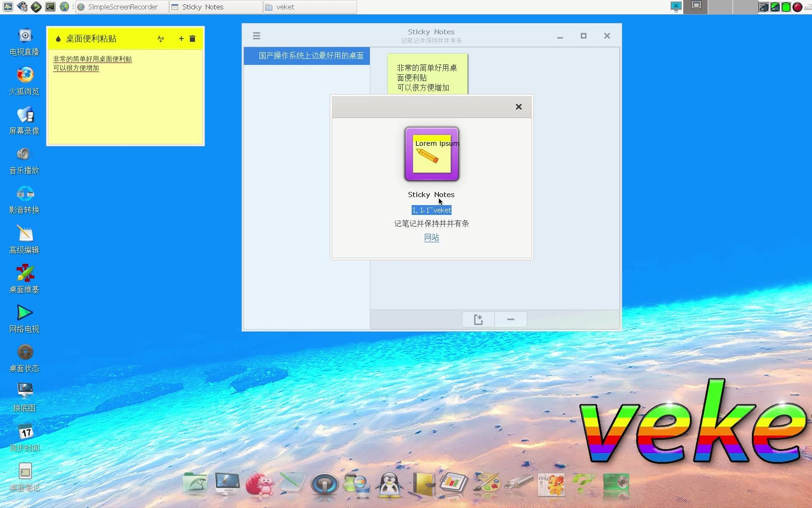Image resolution: width=812 pixels, height=508 pixels.
Task: Open the 网络电视 network TV icon
Action: (x=24, y=318)
